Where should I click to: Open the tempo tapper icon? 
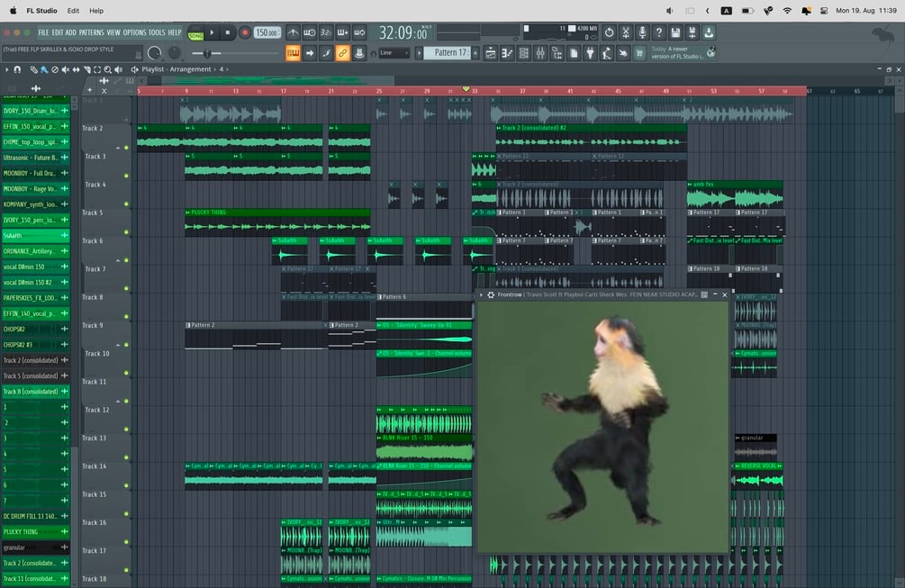607,53
